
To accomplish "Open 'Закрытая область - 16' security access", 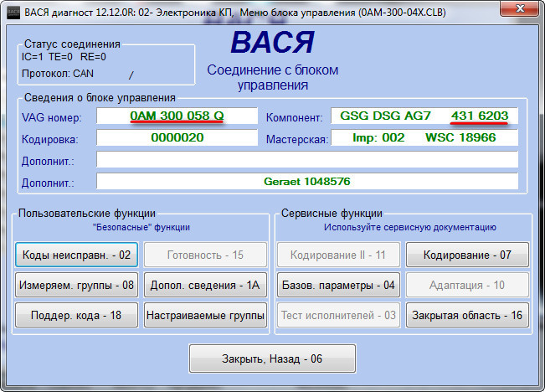I will click(x=467, y=315).
